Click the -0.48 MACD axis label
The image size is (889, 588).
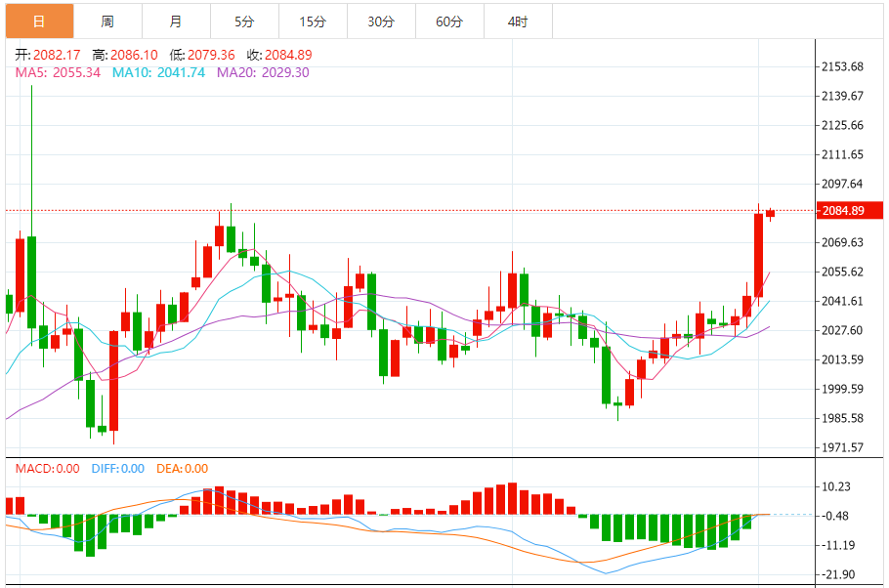point(835,516)
